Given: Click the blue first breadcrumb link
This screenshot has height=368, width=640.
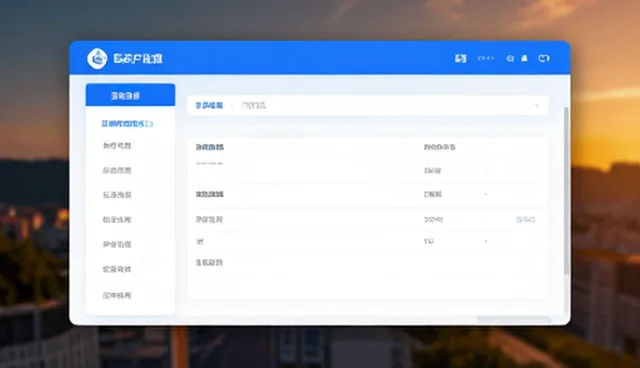Looking at the screenshot, I should click(x=209, y=106).
